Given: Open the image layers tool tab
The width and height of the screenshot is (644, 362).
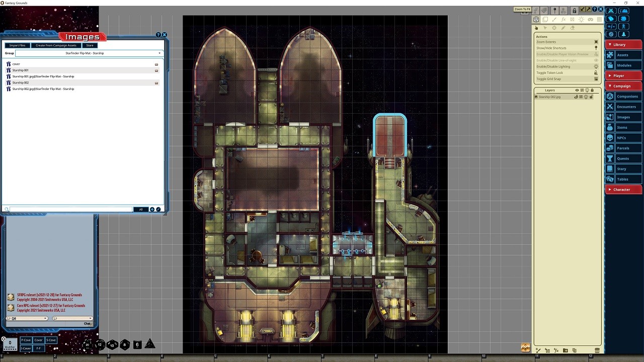Looking at the screenshot, I should pos(545,20).
